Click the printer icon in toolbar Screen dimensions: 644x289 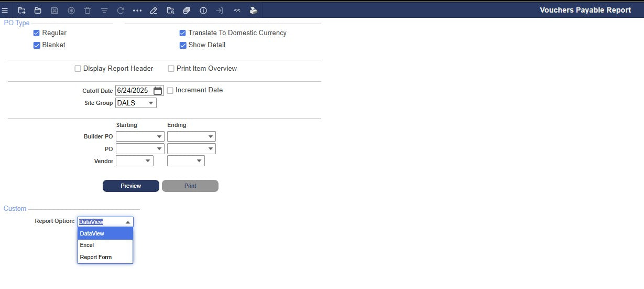254,10
